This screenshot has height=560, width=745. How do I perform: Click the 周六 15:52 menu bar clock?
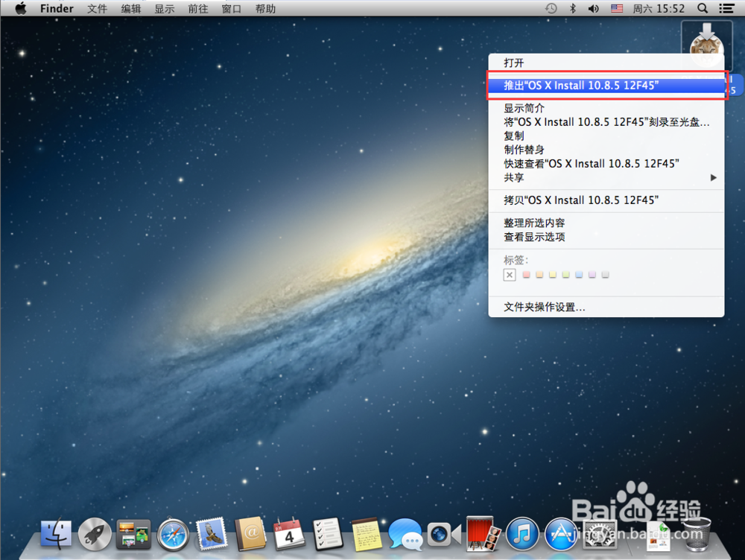(659, 8)
